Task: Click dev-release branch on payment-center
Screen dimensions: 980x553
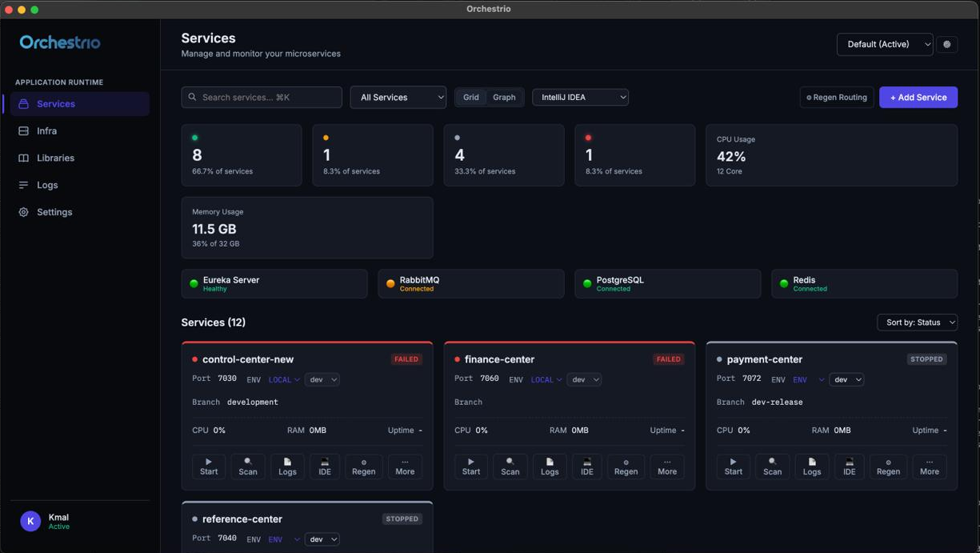Action: point(778,402)
